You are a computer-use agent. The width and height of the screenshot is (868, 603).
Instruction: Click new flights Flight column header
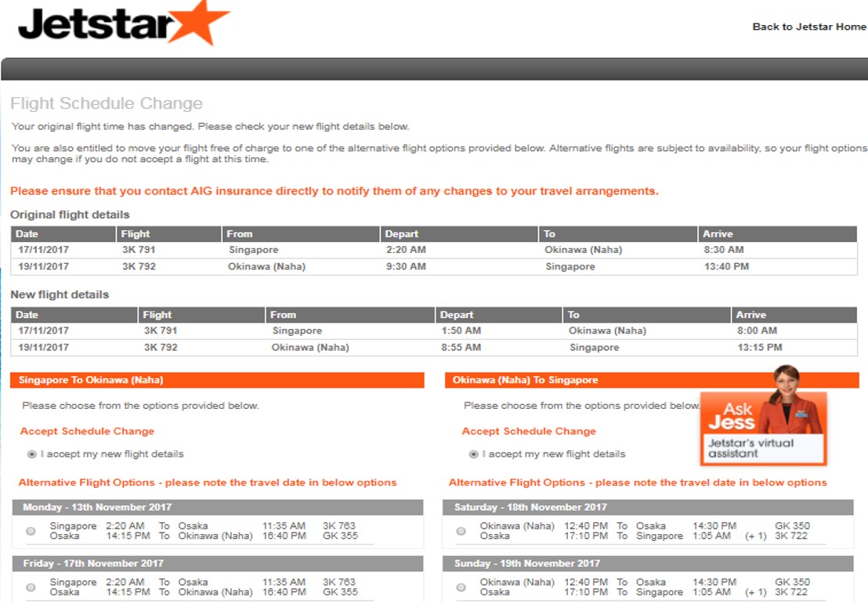(201, 315)
